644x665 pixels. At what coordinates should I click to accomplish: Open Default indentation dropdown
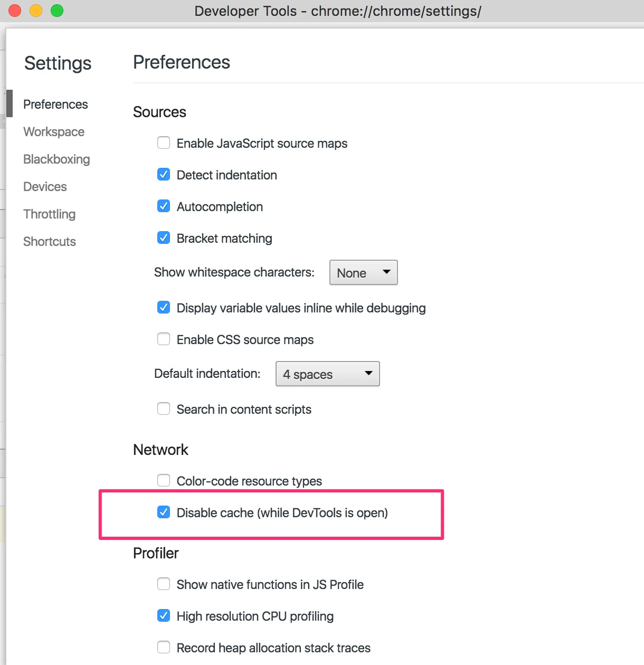327,374
